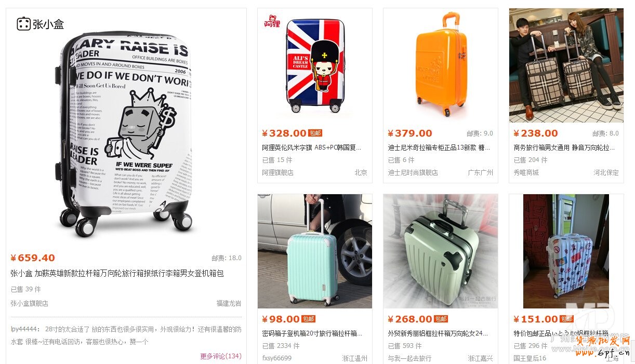
Task: Open the Union Jack suitcase thumbnail
Action: [x=315, y=65]
